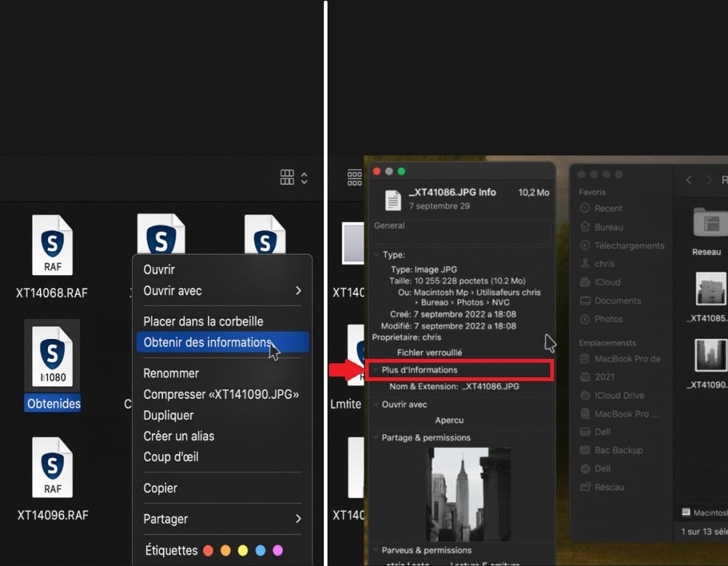Open iCloud Drive in sidebar
Screen dimensions: 728x566
pos(619,395)
